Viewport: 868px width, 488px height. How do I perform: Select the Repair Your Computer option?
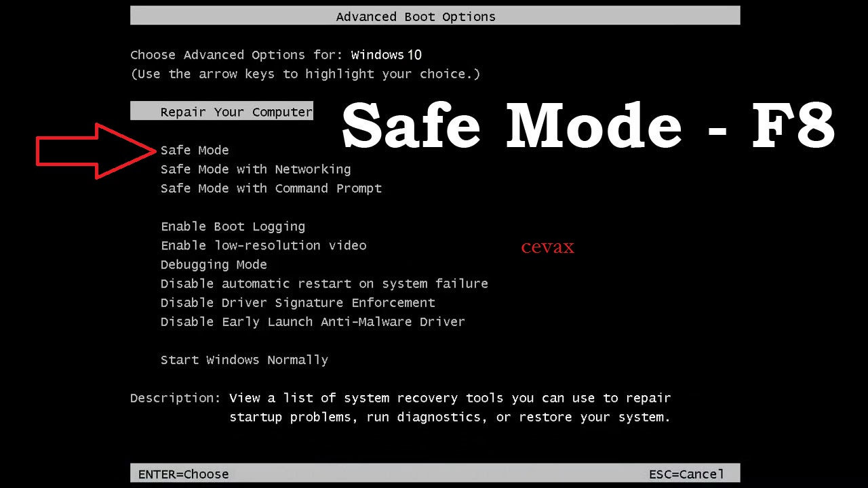point(222,112)
